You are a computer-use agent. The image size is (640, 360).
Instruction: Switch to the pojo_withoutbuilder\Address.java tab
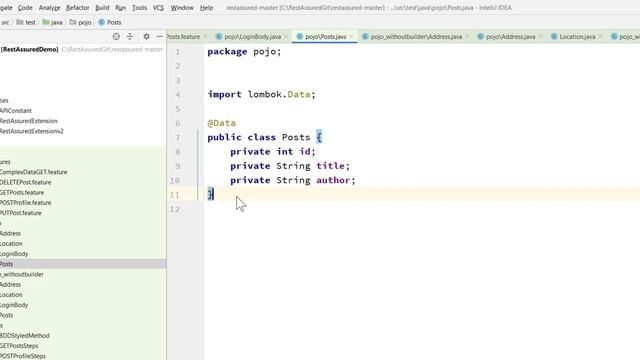(x=416, y=36)
